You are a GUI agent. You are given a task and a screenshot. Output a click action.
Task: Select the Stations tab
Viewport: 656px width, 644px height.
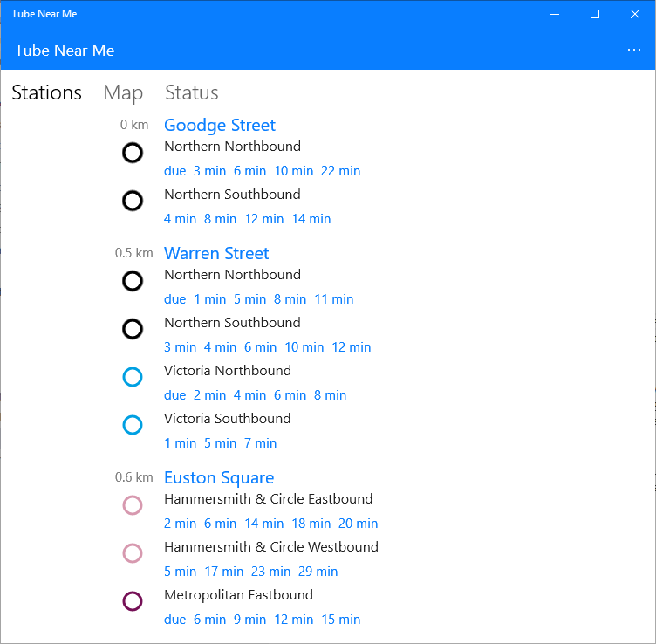(x=46, y=92)
